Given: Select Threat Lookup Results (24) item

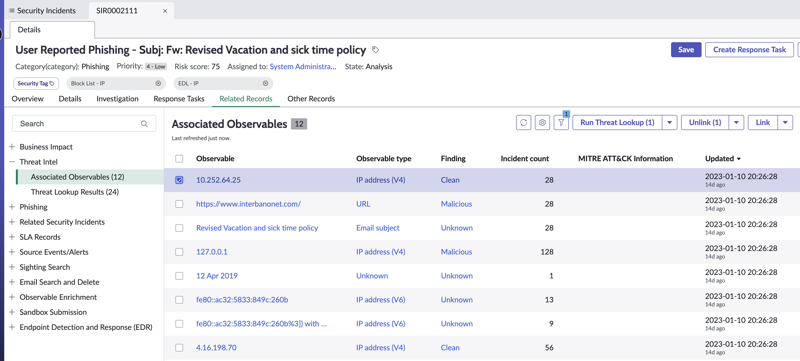Looking at the screenshot, I should [x=75, y=192].
